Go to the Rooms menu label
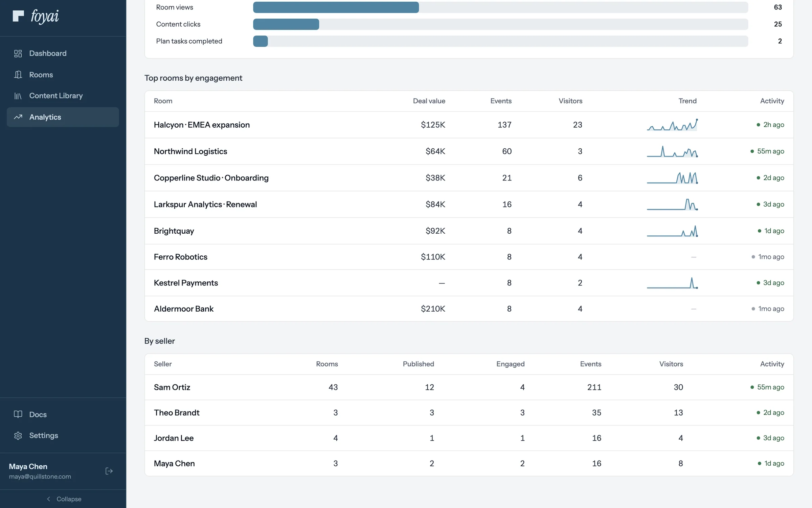812x508 pixels. coord(41,75)
